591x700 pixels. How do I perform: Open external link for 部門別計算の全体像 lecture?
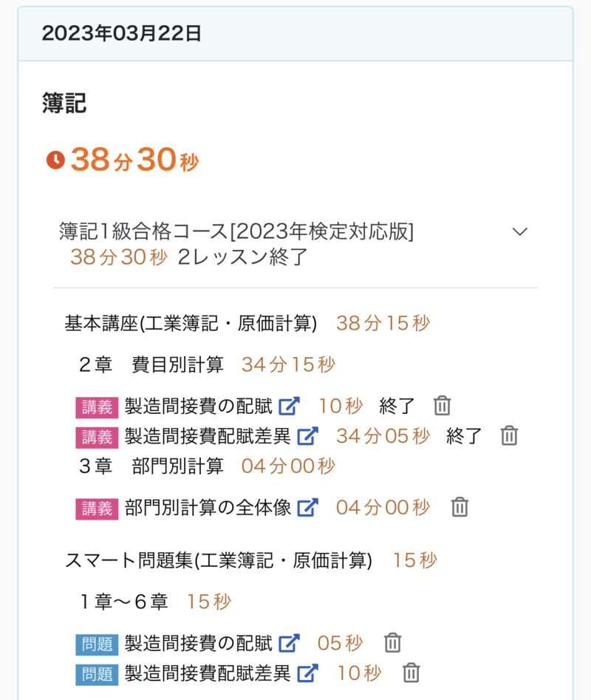point(307,508)
